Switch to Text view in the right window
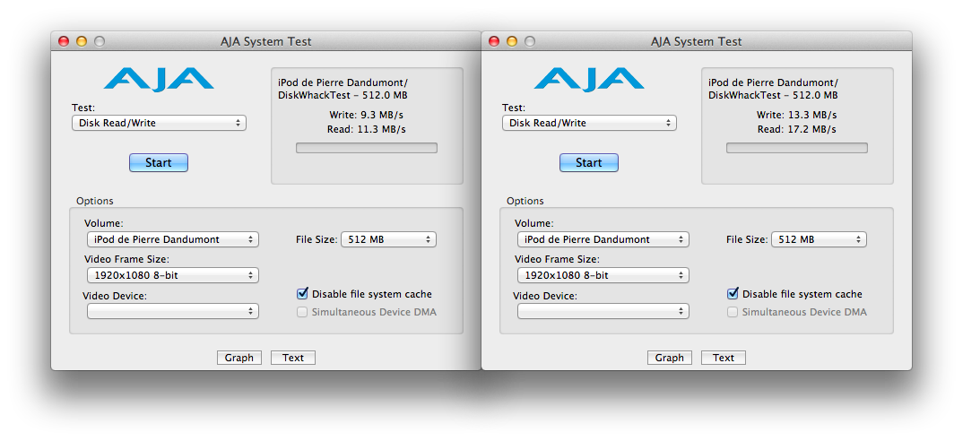980x441 pixels. tap(724, 358)
